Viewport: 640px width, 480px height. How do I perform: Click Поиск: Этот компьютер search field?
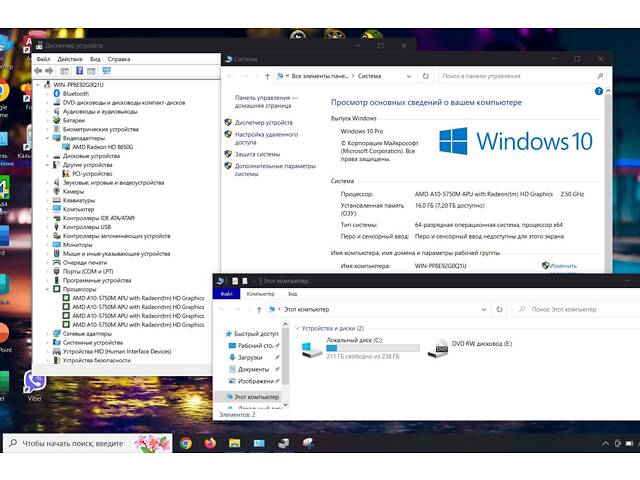pos(576,309)
